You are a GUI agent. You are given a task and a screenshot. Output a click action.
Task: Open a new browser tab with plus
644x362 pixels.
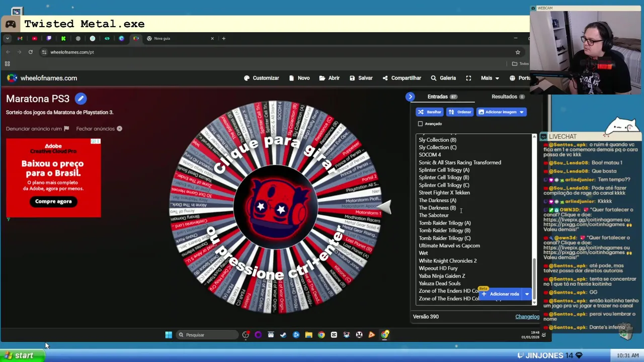pos(224,38)
